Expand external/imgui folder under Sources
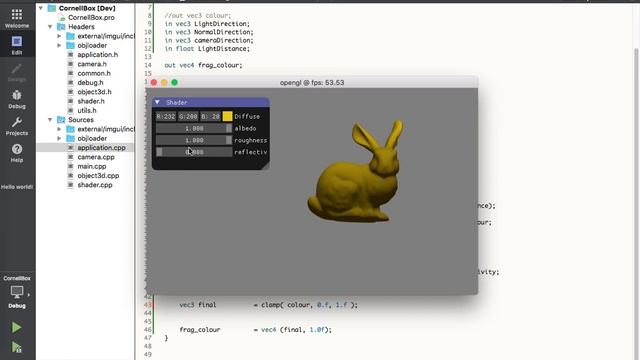 pos(59,129)
